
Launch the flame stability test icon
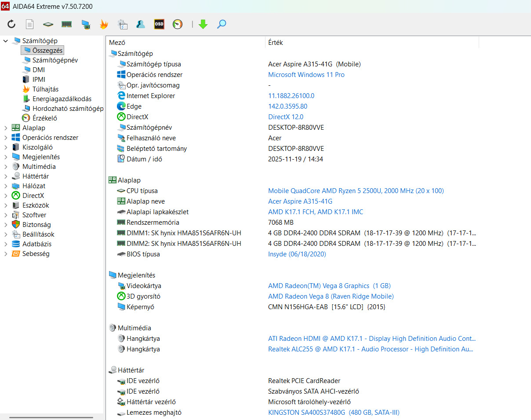tap(104, 24)
